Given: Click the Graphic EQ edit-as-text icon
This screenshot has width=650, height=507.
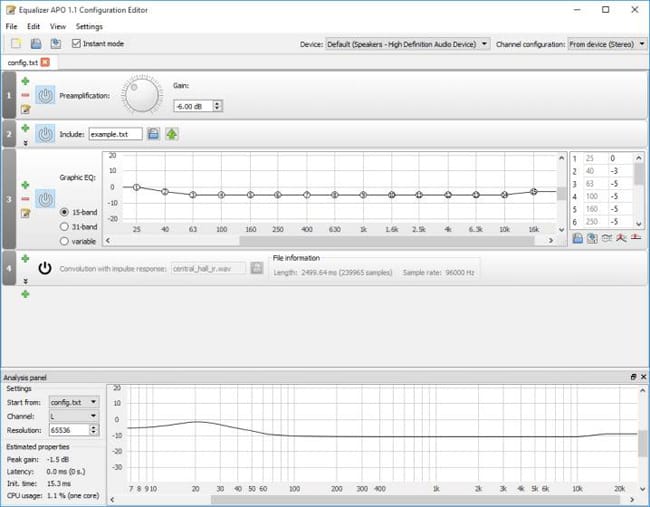Looking at the screenshot, I should [x=25, y=213].
